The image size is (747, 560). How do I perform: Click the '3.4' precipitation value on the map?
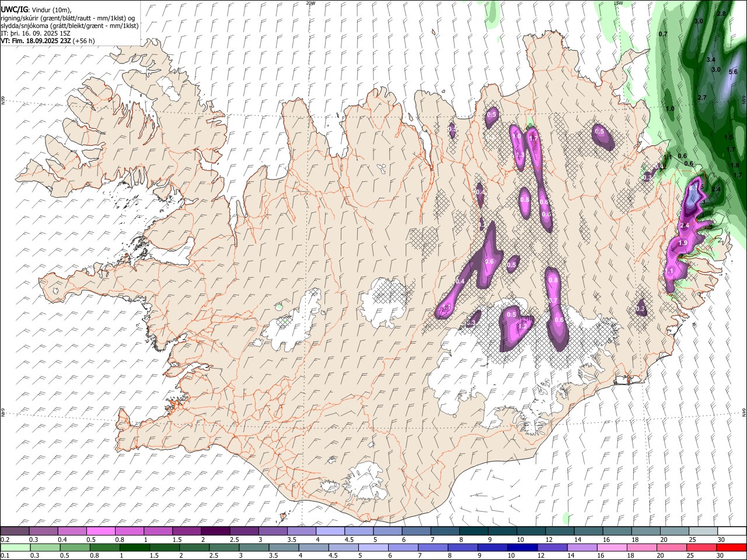tap(711, 60)
